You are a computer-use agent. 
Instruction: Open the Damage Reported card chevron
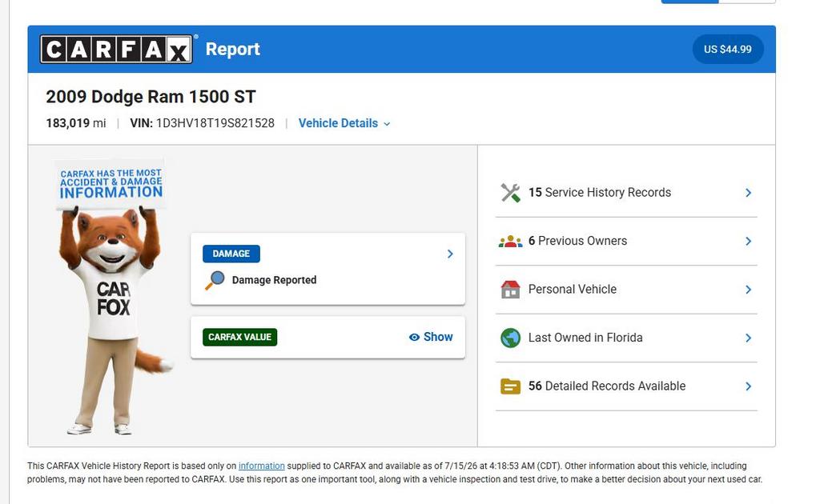(450, 254)
